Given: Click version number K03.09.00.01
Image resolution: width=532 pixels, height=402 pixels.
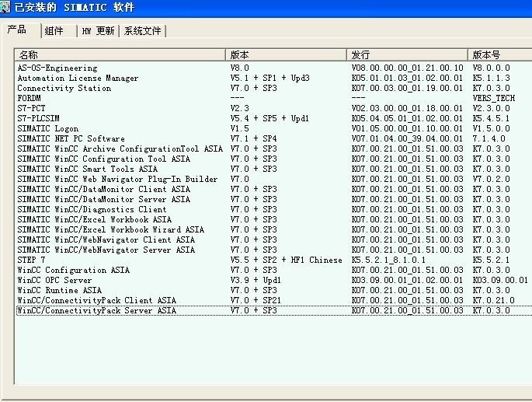Looking at the screenshot, I should tap(500, 281).
